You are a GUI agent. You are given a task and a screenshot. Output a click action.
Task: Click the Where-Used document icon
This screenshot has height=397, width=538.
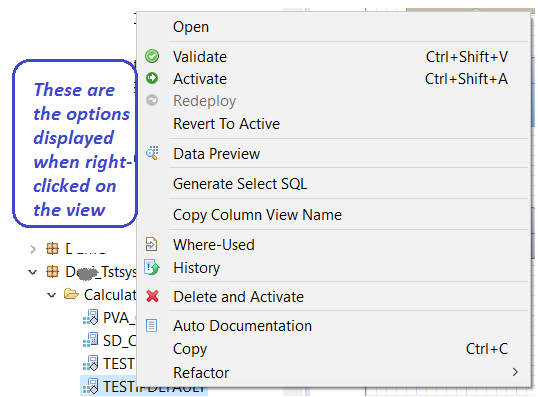(152, 245)
